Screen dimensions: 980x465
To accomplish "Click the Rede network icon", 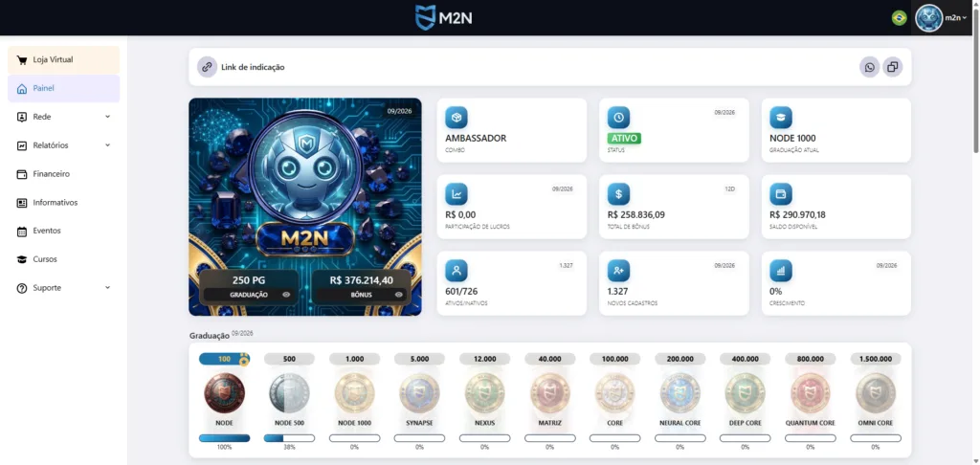I will pyautogui.click(x=22, y=117).
